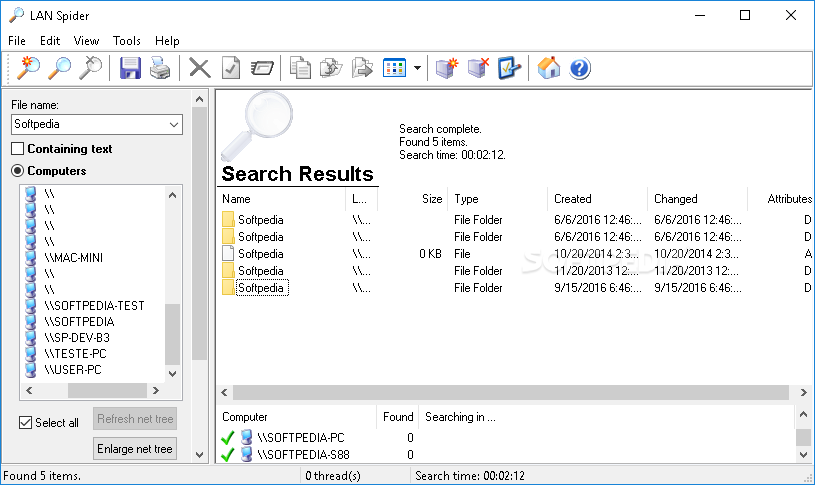Click the checkmark document toolbar icon

tap(231, 68)
